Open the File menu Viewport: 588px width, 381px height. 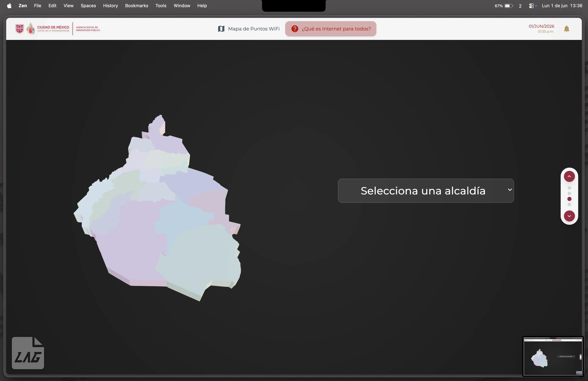(x=37, y=6)
